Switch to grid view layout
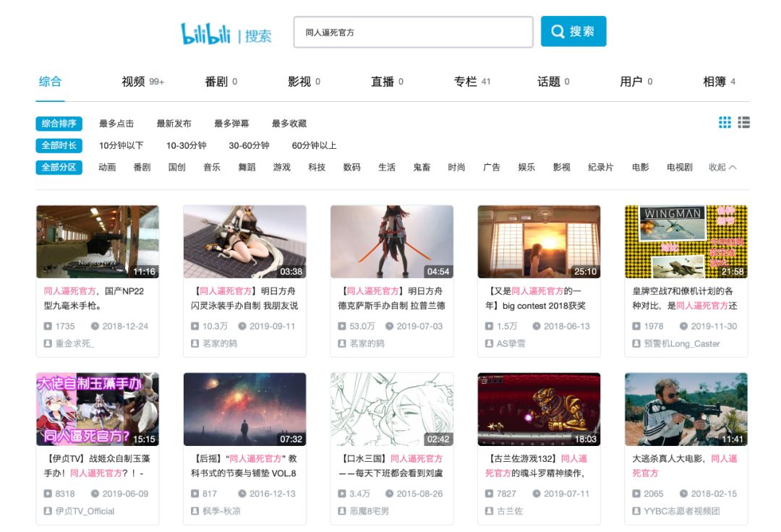Viewport: 781px width, 532px height. [x=725, y=123]
